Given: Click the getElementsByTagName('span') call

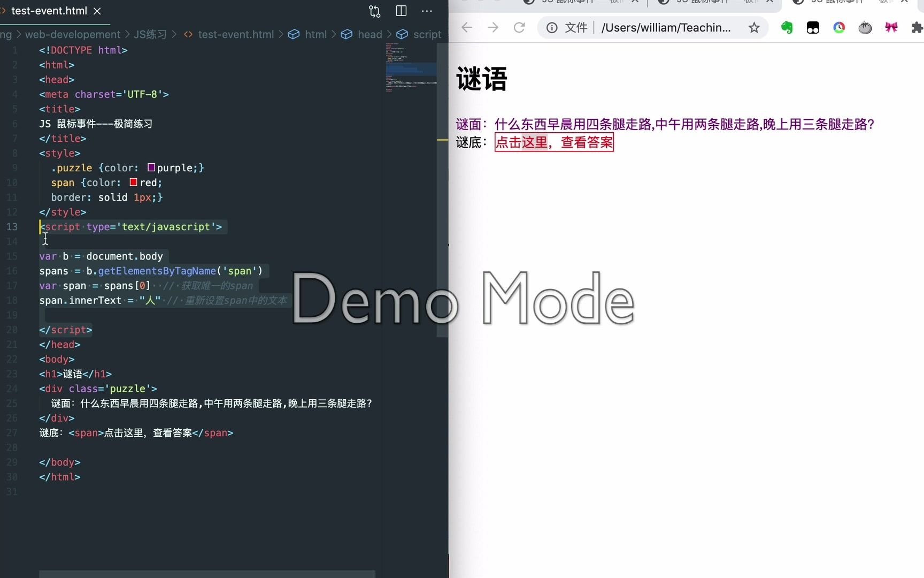Looking at the screenshot, I should [x=180, y=271].
